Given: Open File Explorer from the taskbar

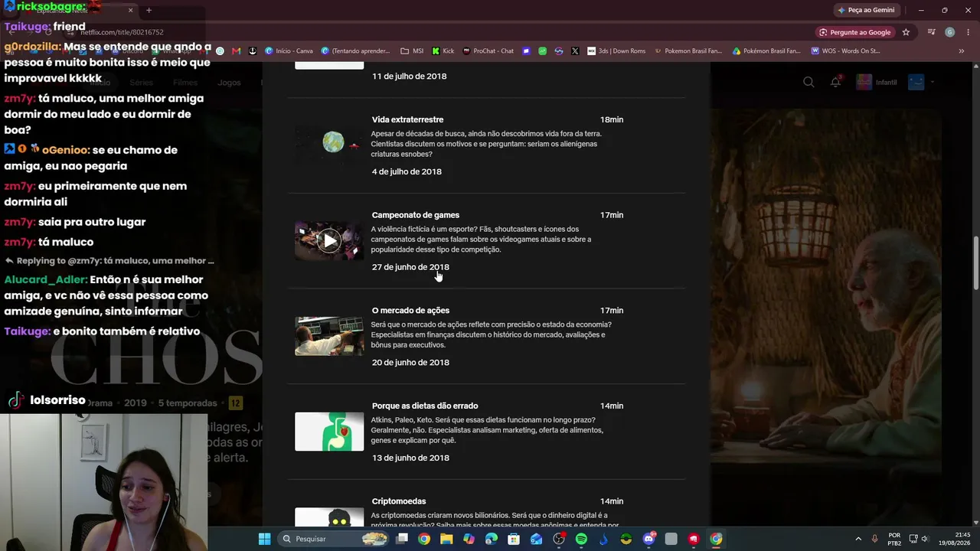Looking at the screenshot, I should pos(446,539).
